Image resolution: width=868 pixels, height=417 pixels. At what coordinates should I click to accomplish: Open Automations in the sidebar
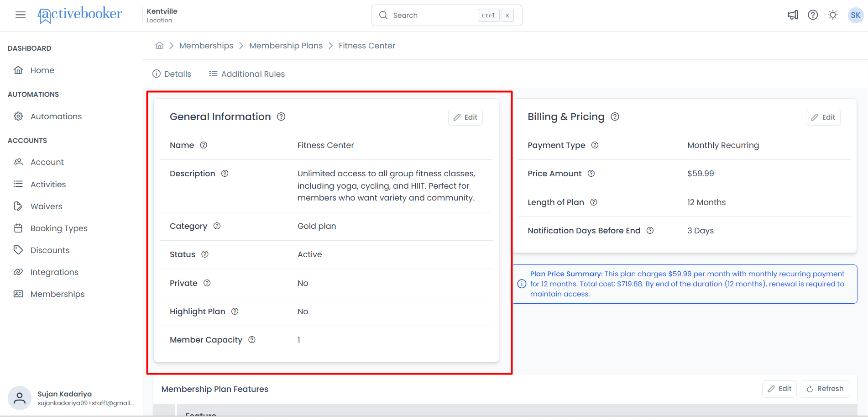coord(48,116)
